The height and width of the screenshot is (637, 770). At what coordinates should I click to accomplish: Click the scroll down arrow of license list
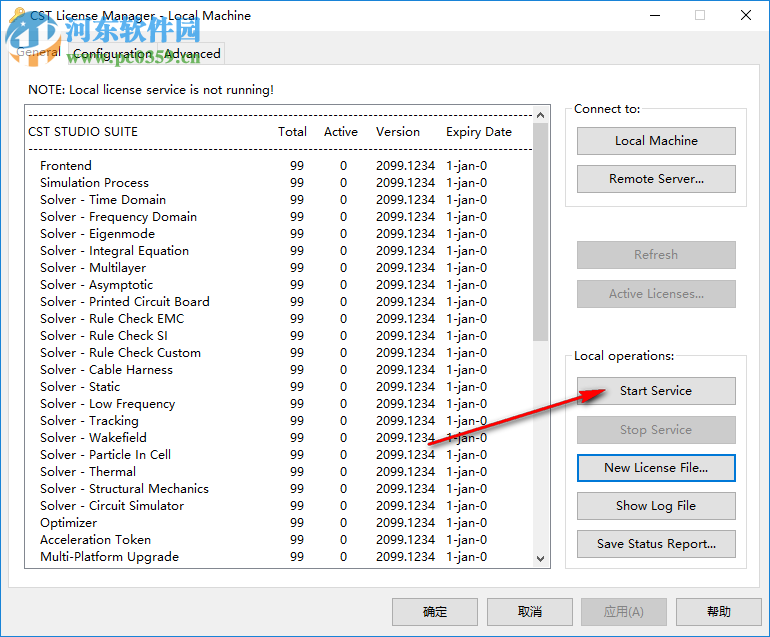tap(541, 558)
